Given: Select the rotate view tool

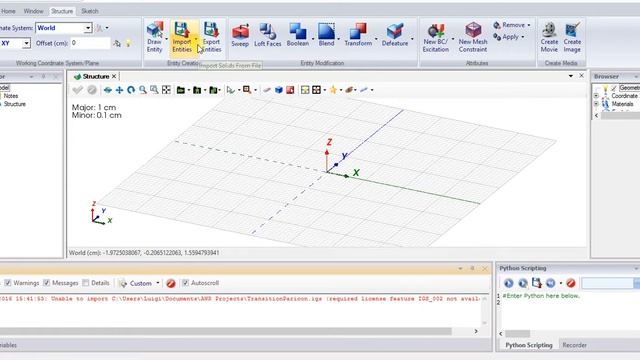Looking at the screenshot, I should 131,90.
